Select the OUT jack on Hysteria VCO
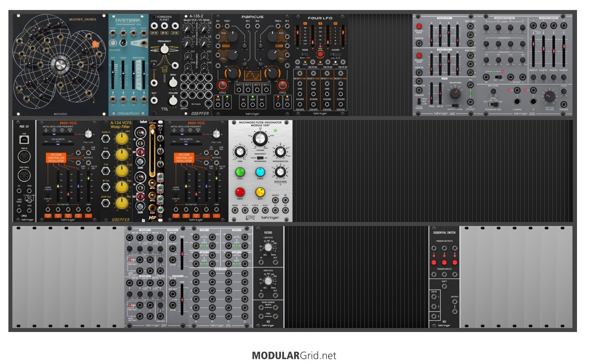Image resolution: width=589 pixels, height=364 pixels. (143, 43)
